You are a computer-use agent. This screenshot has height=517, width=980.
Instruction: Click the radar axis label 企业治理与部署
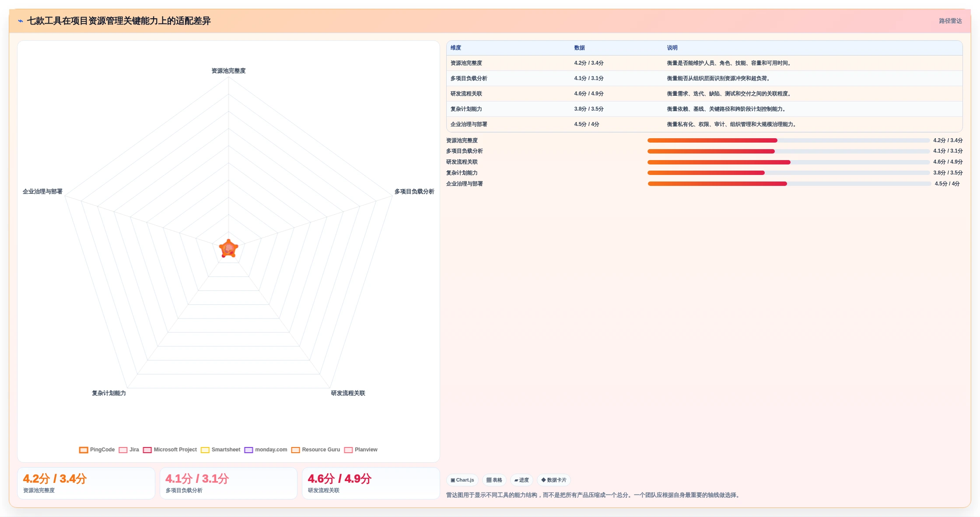[42, 192]
